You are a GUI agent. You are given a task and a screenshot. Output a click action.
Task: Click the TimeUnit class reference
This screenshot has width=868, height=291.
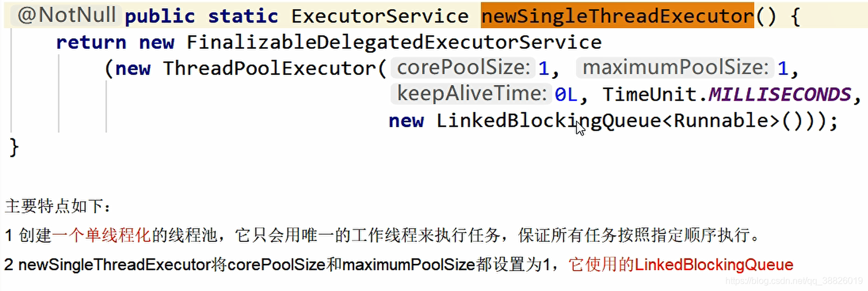[650, 95]
